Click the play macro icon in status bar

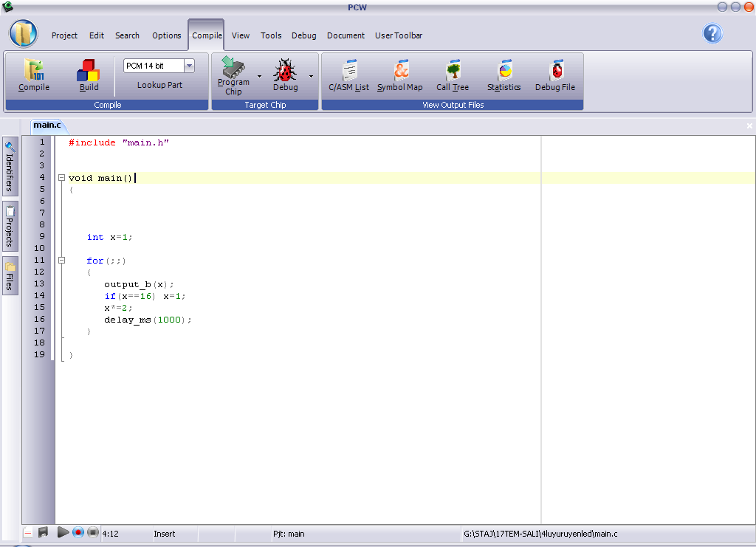pyautogui.click(x=63, y=532)
